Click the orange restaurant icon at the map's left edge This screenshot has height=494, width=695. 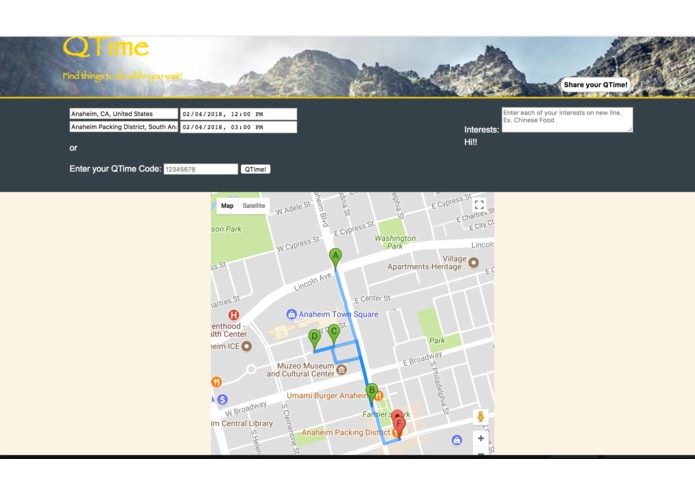(216, 382)
